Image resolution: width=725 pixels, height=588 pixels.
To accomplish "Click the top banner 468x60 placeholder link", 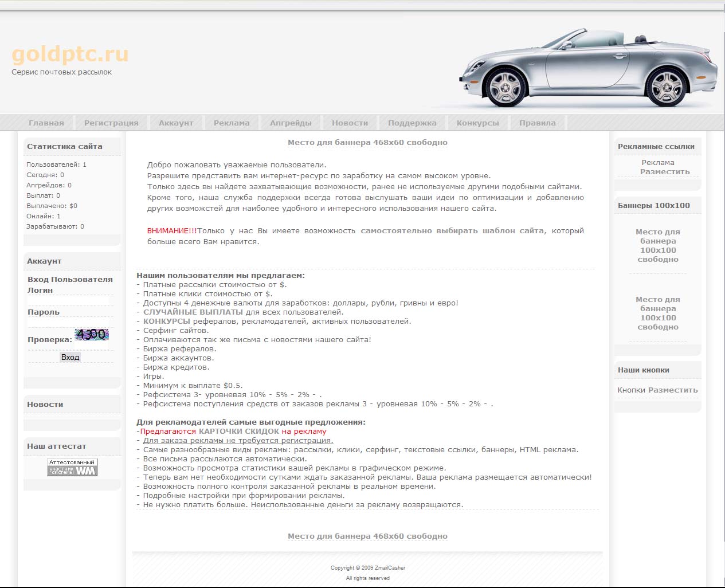I will (367, 142).
